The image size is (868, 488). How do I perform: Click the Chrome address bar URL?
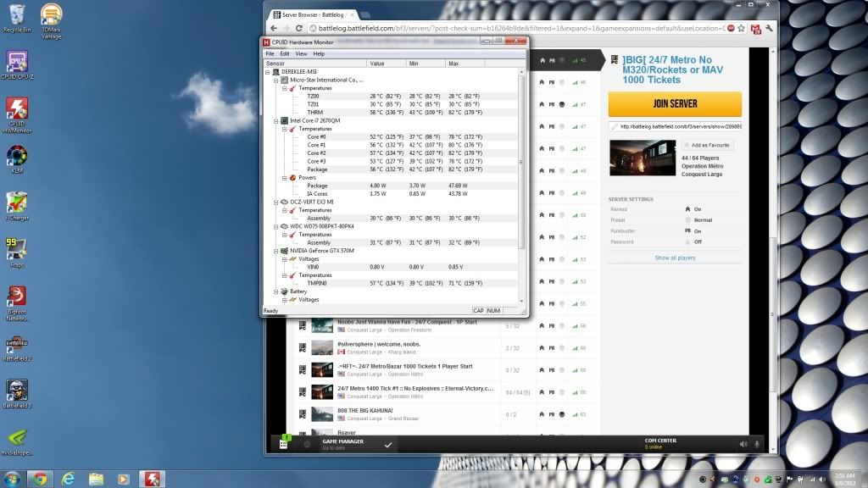pos(520,28)
